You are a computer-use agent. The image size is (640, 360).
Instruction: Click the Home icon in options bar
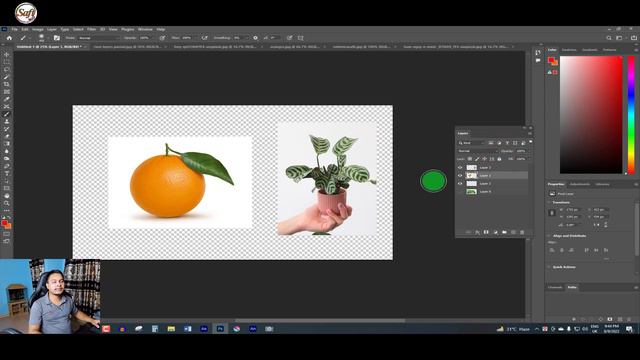pos(9,38)
